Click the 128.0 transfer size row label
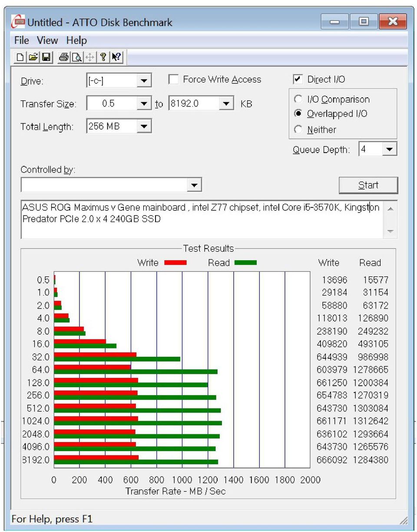 [x=39, y=383]
